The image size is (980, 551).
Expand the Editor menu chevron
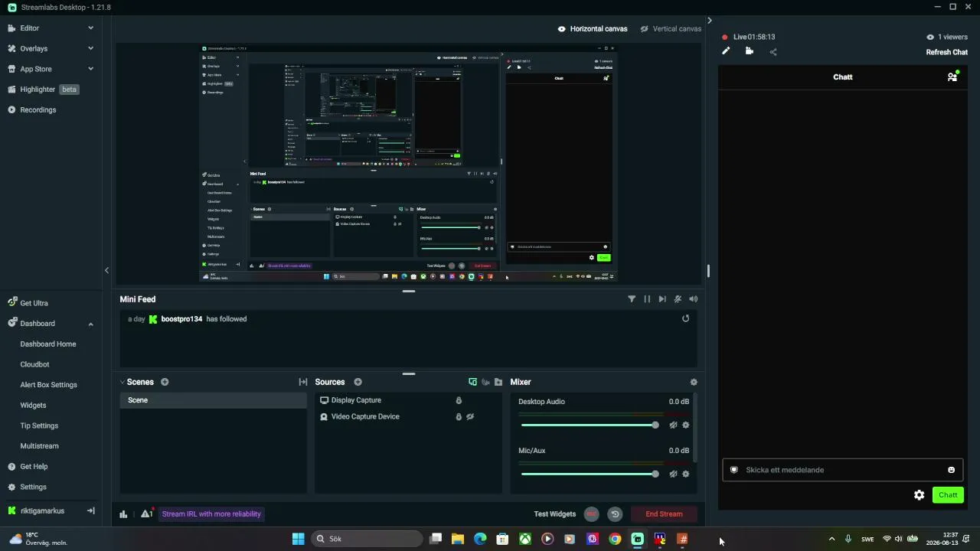90,28
